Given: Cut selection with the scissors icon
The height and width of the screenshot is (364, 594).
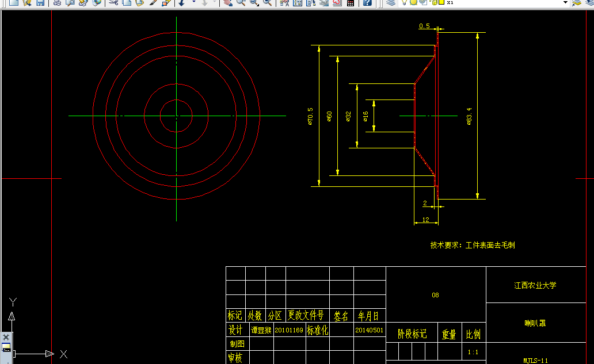Looking at the screenshot, I should tap(113, 3).
